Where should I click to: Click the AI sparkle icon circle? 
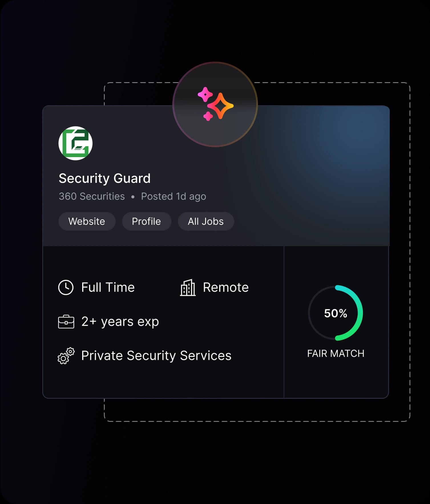click(x=215, y=104)
